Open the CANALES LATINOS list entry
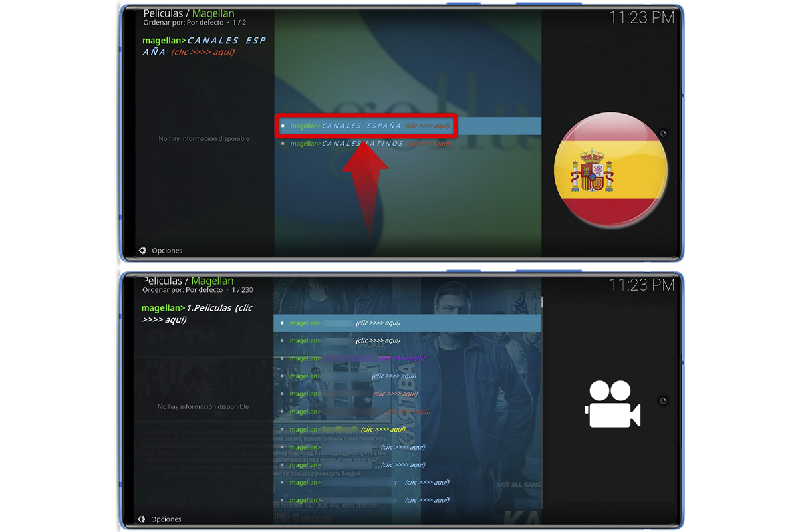Screen dimensions: 798x532 point(408,143)
